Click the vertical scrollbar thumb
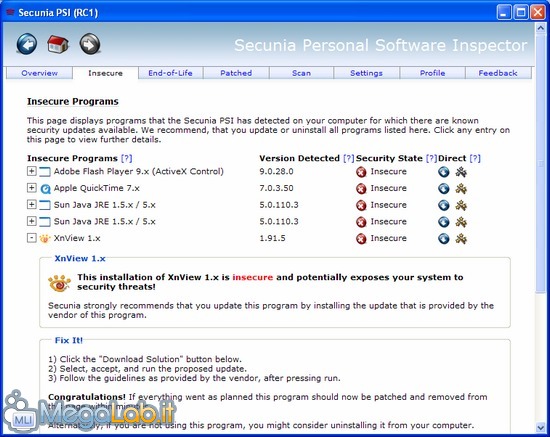This screenshot has height=437, width=550. coord(540,163)
